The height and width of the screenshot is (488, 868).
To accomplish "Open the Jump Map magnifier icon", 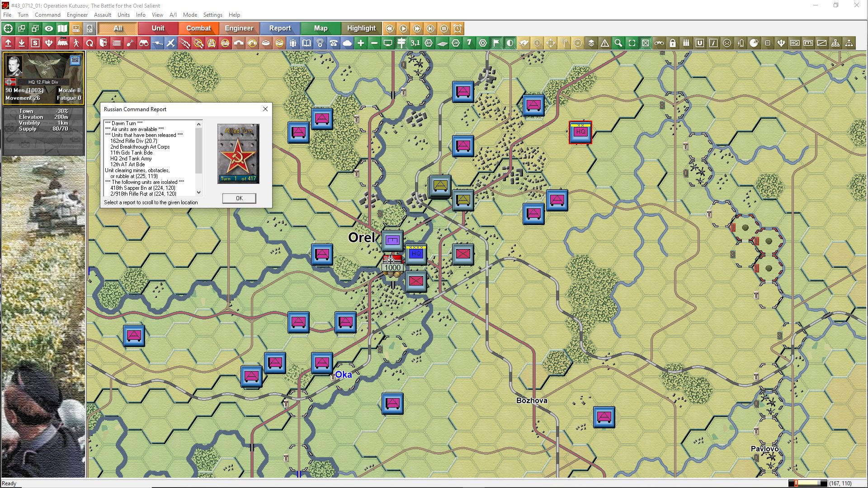I will tap(618, 43).
